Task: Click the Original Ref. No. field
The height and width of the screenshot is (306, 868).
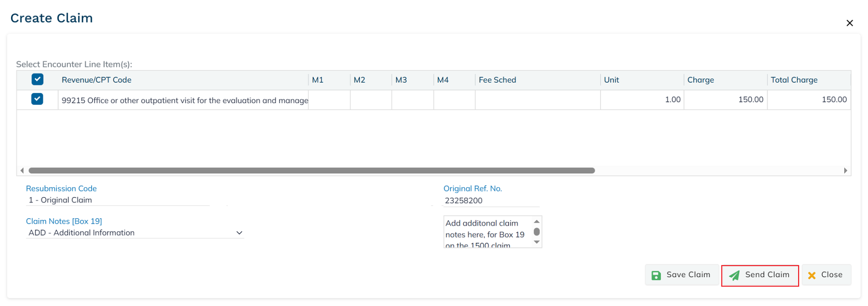Action: [x=491, y=200]
